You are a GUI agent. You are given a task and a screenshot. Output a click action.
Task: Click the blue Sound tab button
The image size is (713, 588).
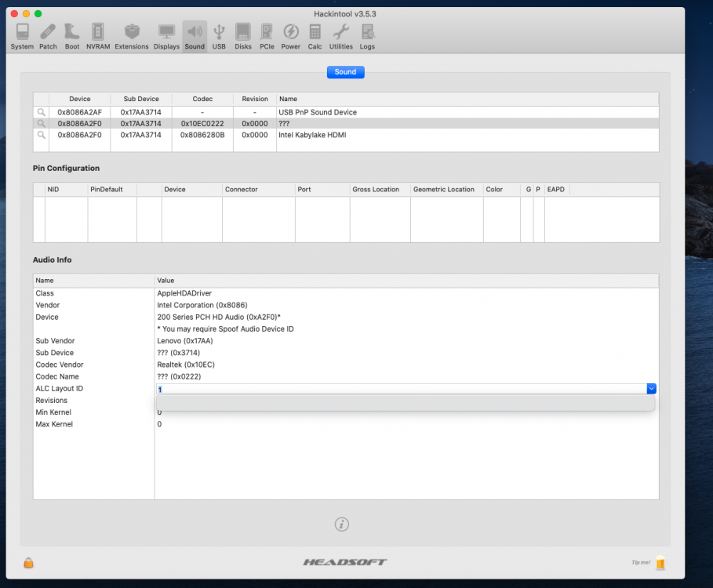346,72
